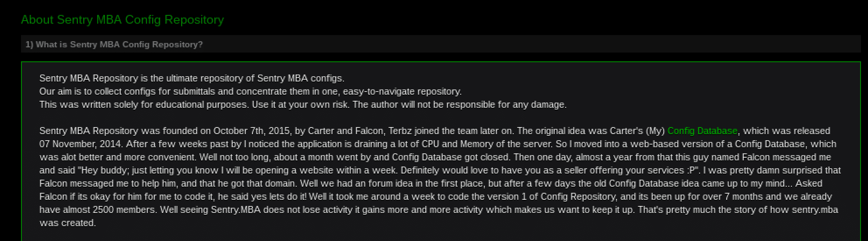
Task: Click "version 1 of Config Repository" text
Action: (x=568, y=197)
